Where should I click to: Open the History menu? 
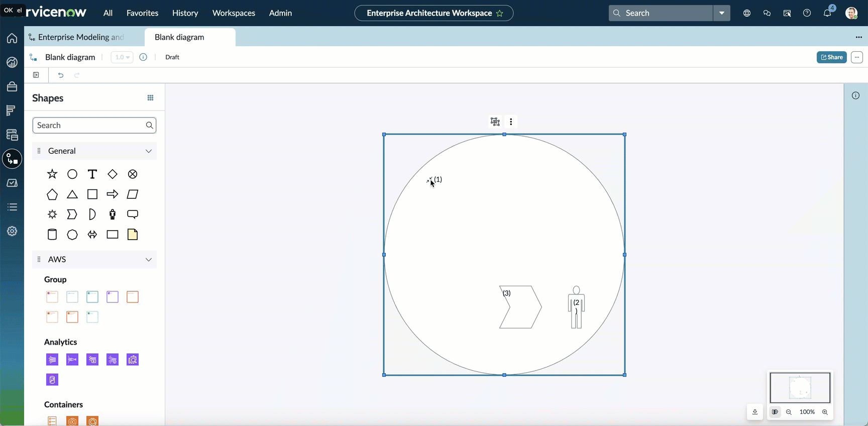[x=185, y=13]
